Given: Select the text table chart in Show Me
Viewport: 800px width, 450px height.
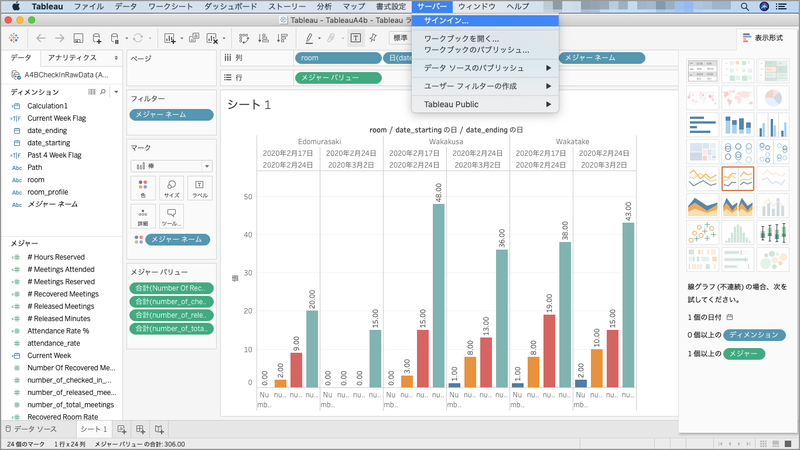Looking at the screenshot, I should 703,70.
